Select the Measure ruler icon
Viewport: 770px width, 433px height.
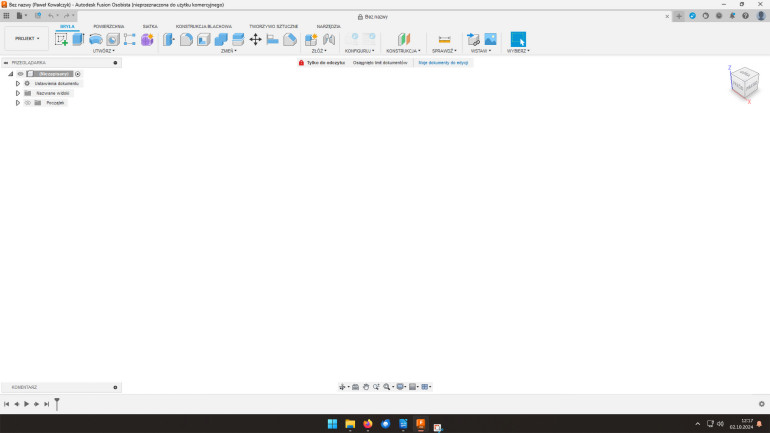click(x=444, y=39)
